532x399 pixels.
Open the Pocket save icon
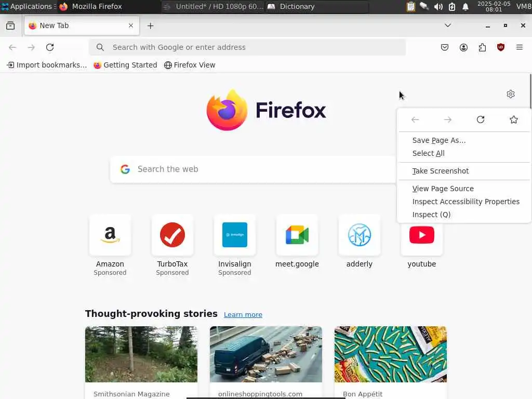pos(445,47)
